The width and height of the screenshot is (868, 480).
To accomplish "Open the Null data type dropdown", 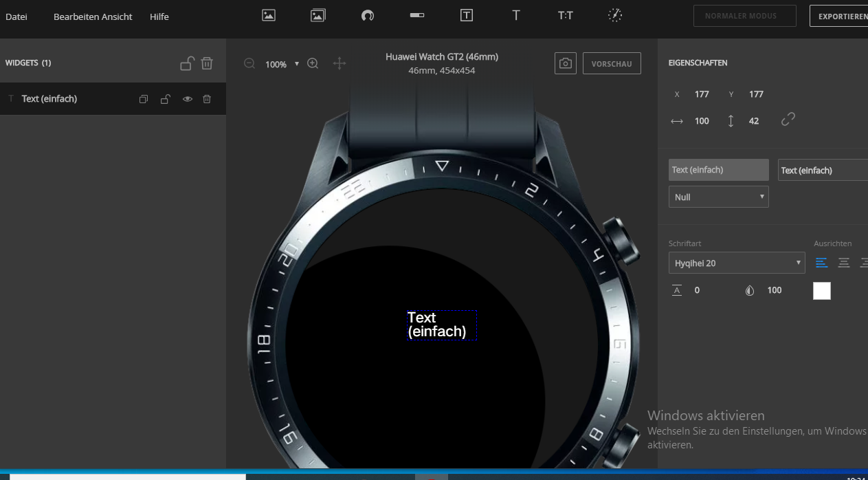I will tap(719, 197).
